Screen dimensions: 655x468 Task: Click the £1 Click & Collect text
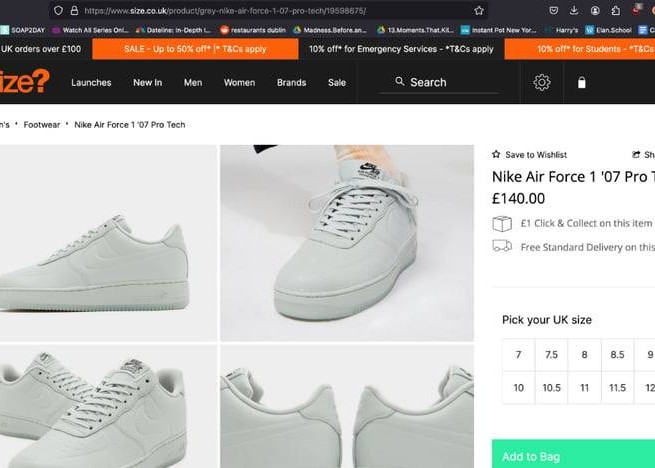tap(586, 224)
